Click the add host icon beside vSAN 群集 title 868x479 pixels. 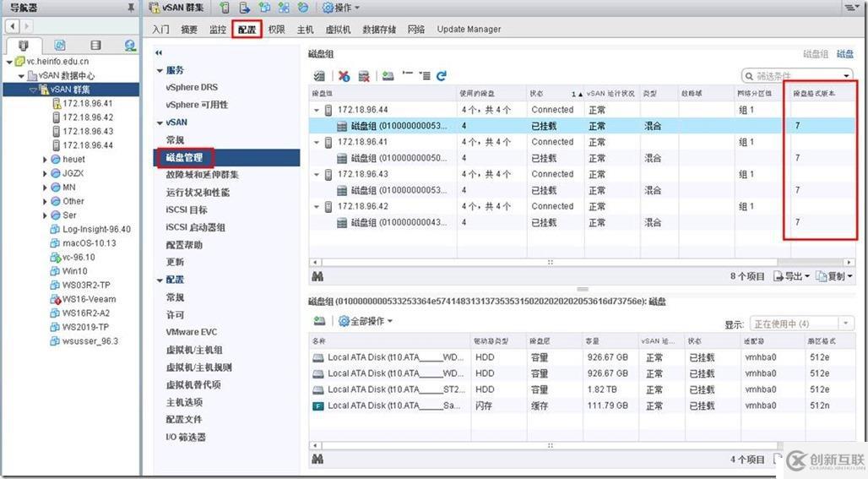(225, 8)
